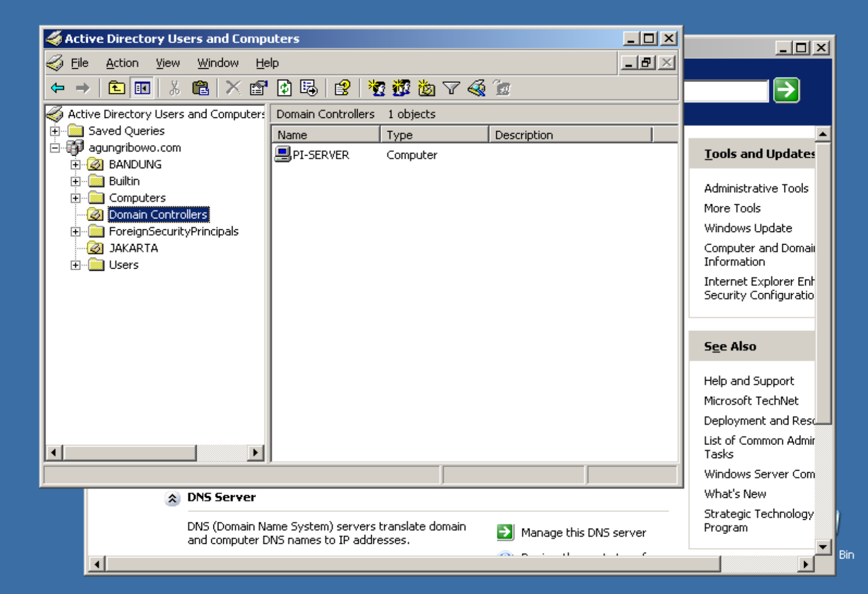Open More Tools link
This screenshot has height=594, width=868.
pos(732,208)
